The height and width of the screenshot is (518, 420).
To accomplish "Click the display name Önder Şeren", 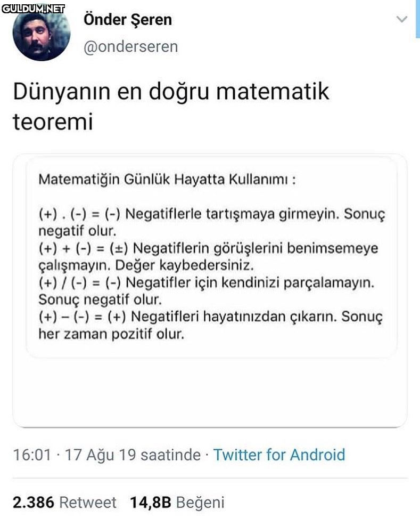I will (x=128, y=20).
